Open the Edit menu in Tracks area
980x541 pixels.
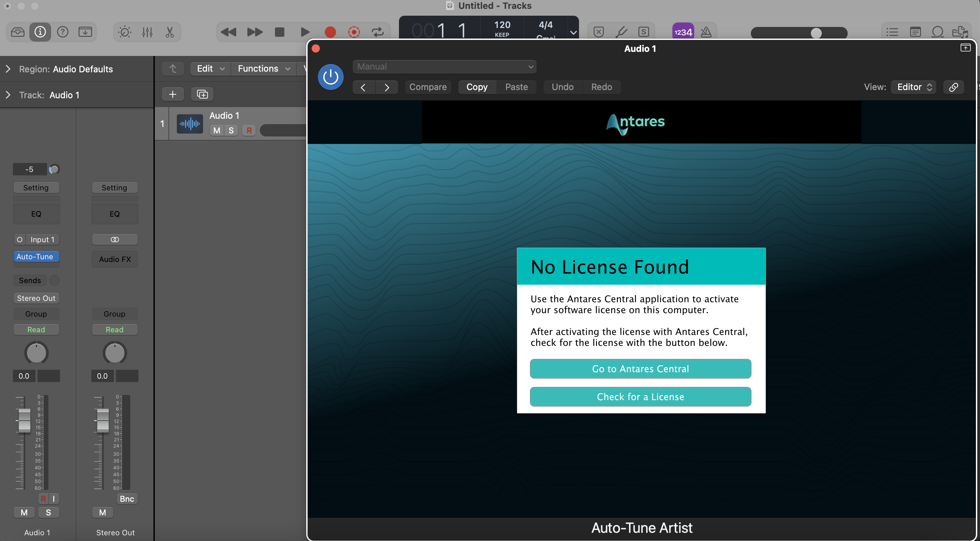point(210,69)
